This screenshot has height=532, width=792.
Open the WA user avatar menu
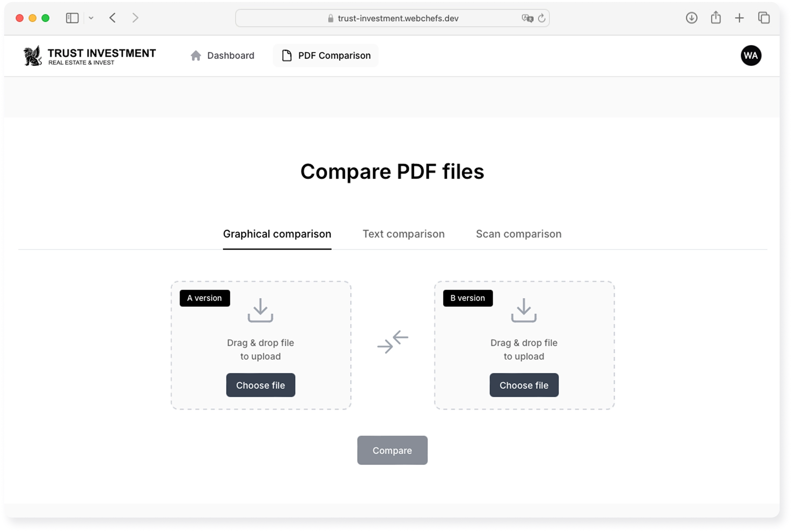(751, 56)
